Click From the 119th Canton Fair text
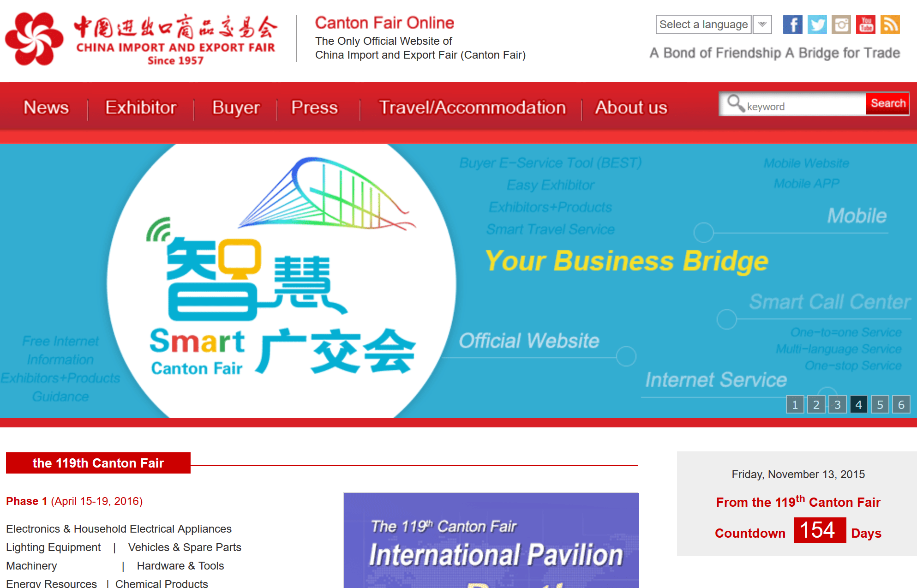Screen dimensions: 917x588 (x=798, y=501)
